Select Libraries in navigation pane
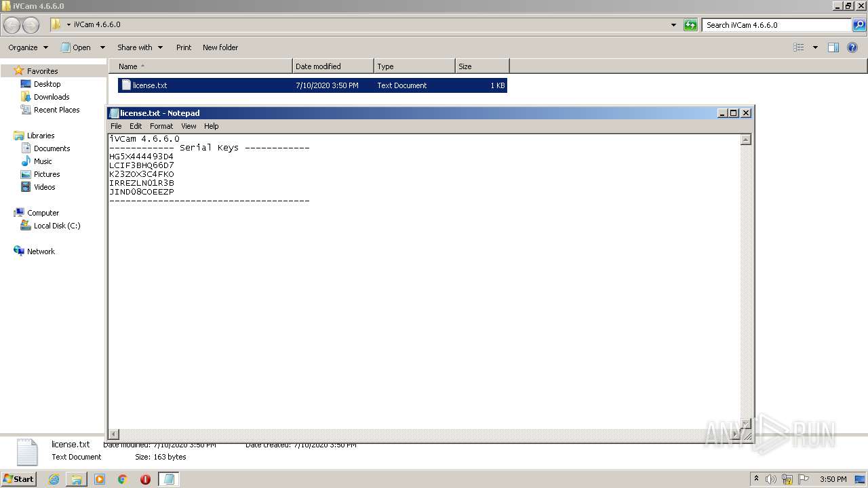 pos(41,136)
